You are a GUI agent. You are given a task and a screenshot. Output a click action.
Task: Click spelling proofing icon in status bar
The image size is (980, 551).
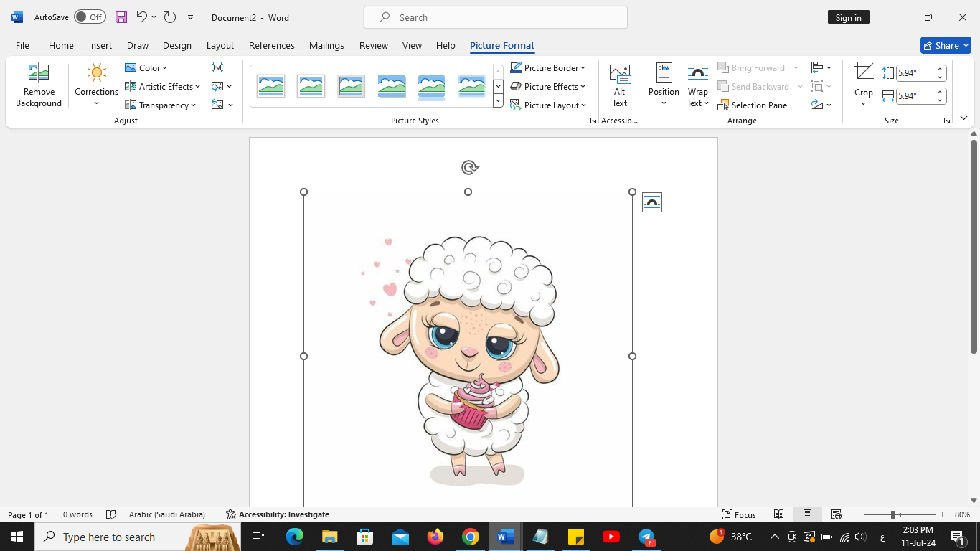(x=110, y=514)
